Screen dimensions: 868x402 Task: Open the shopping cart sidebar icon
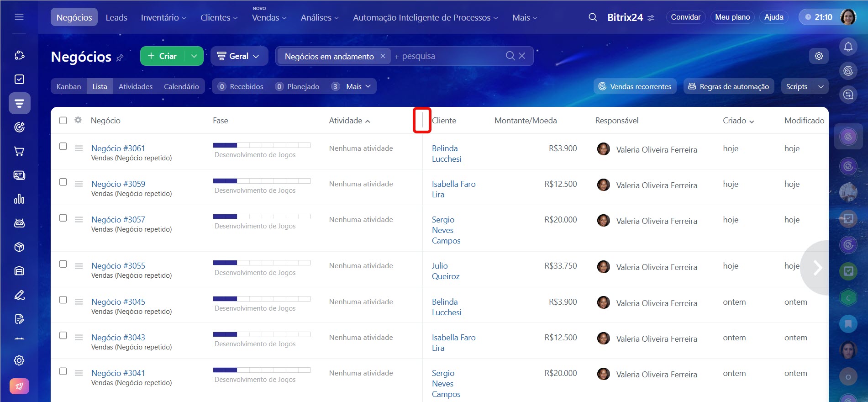click(x=19, y=151)
